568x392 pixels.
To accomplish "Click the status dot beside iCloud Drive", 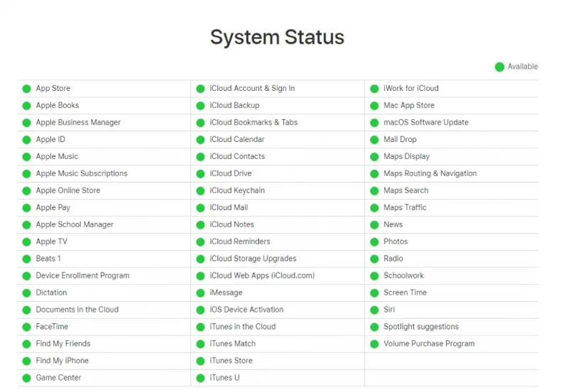I will coord(200,174).
